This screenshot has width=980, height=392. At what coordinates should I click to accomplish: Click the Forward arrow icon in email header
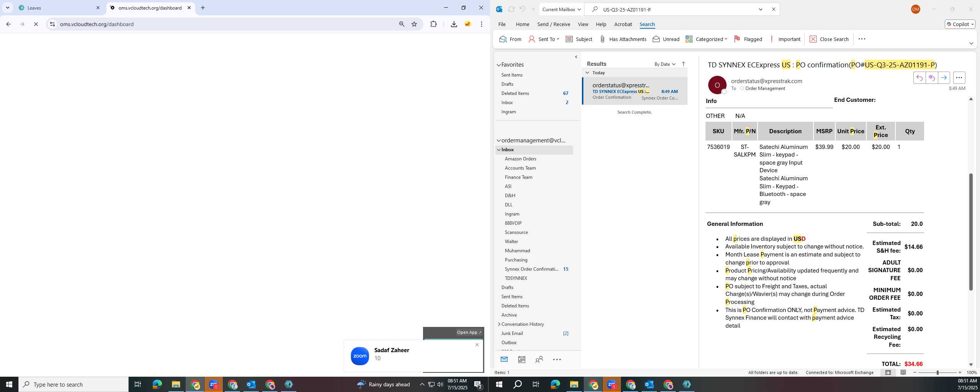[x=944, y=78]
